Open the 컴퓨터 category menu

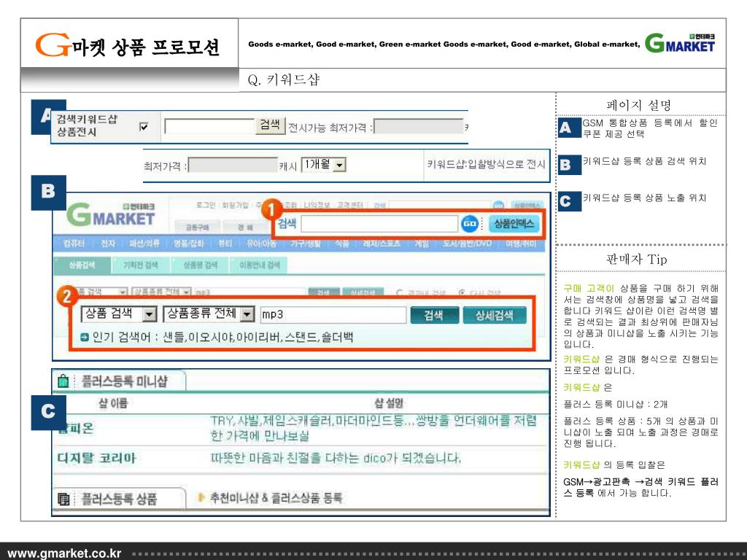(x=74, y=244)
